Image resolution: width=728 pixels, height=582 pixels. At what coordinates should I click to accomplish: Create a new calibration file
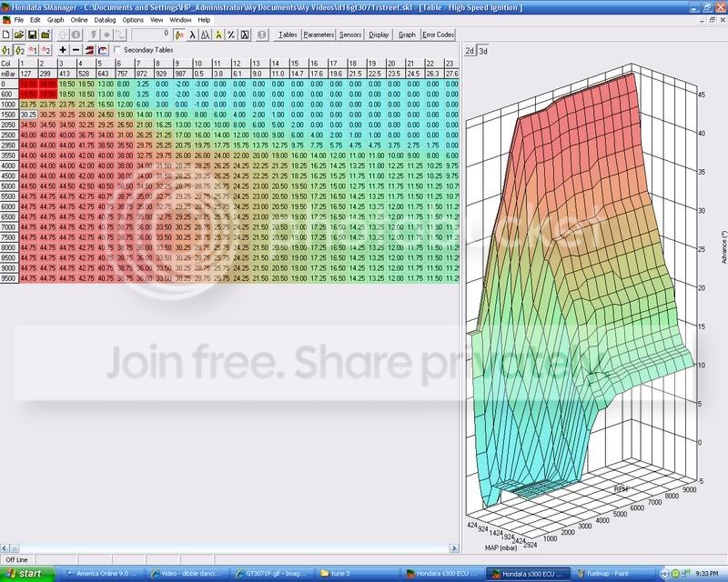click(6, 35)
